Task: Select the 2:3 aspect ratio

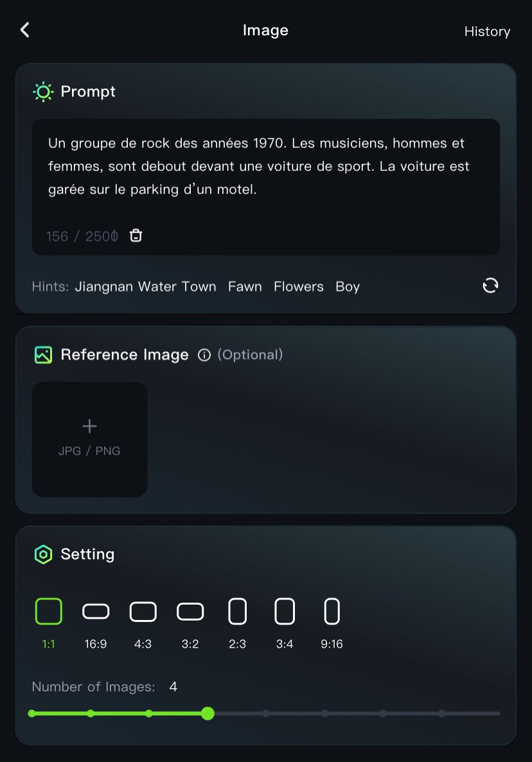Action: pyautogui.click(x=237, y=612)
